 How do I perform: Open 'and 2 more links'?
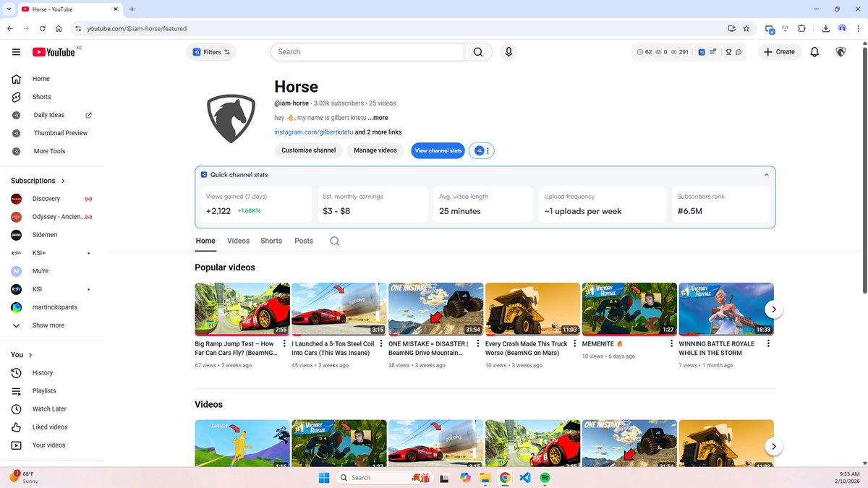point(378,132)
